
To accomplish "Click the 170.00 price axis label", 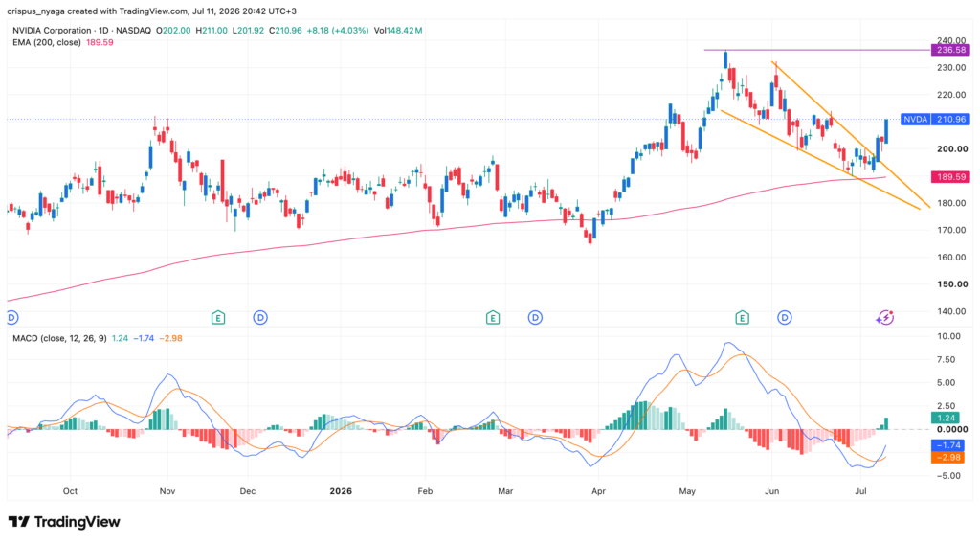I will click(x=951, y=230).
